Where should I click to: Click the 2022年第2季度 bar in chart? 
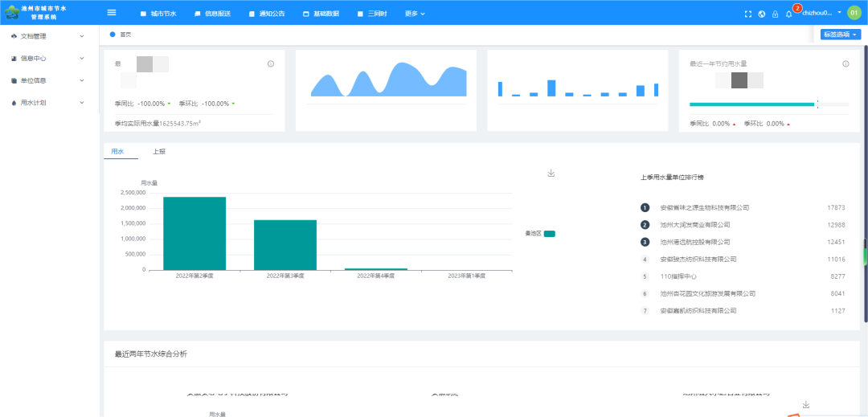coord(194,233)
